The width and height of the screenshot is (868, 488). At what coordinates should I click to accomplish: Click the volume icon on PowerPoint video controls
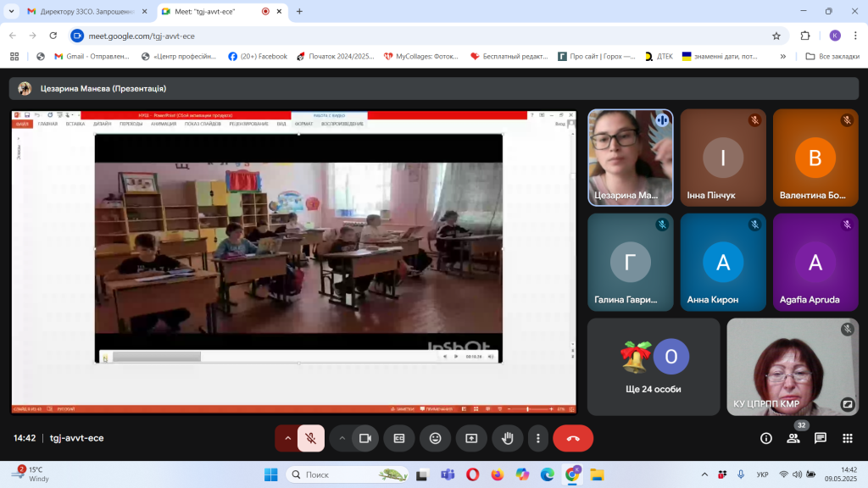tap(491, 357)
